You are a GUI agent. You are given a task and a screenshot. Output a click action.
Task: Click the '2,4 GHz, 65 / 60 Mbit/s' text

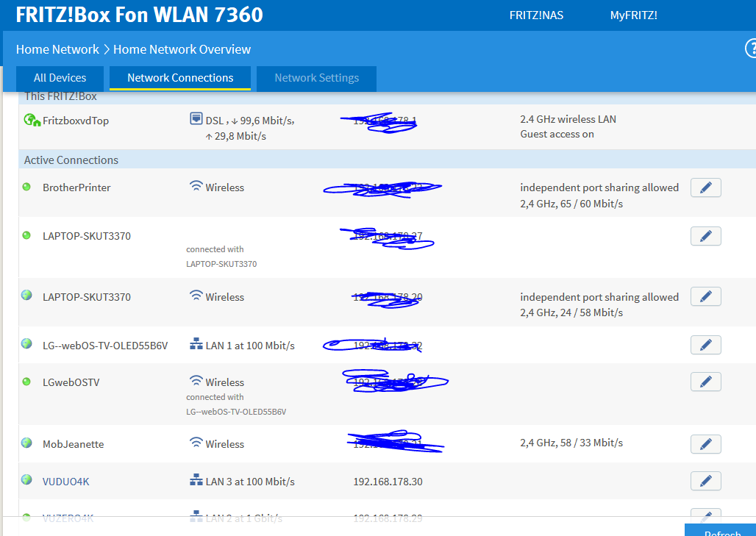571,204
